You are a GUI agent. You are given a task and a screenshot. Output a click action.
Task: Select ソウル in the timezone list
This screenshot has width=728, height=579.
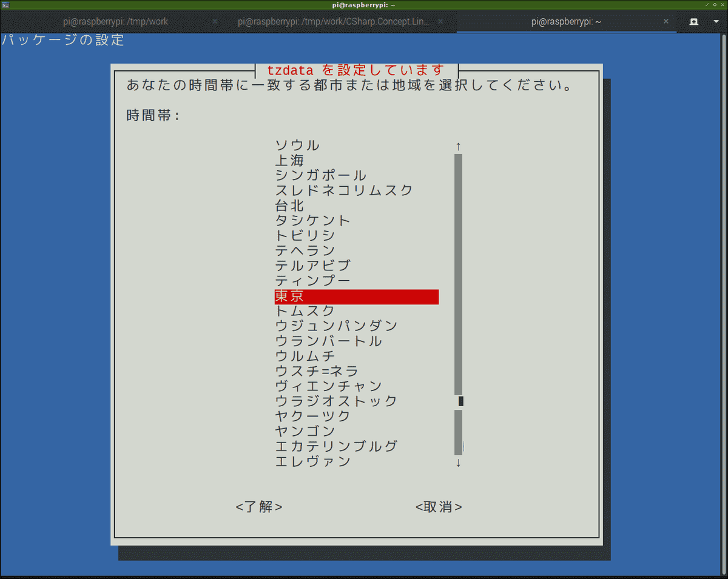pos(297,146)
